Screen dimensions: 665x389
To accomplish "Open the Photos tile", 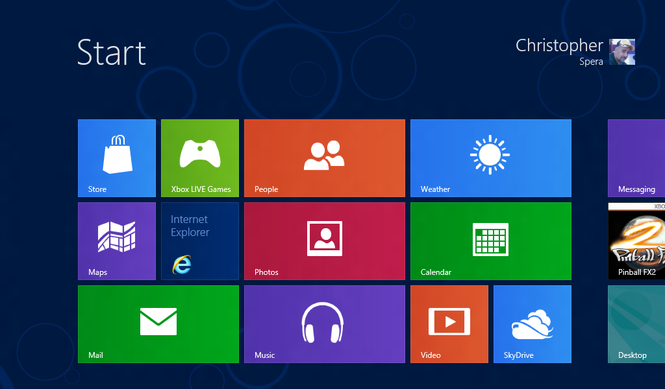I will 324,241.
